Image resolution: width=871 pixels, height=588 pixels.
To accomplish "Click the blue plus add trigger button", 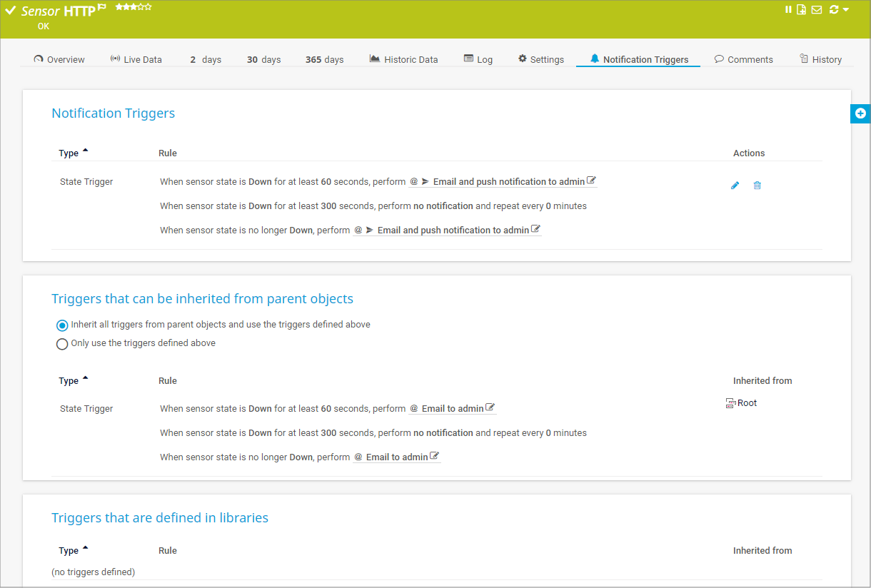I will coord(860,113).
